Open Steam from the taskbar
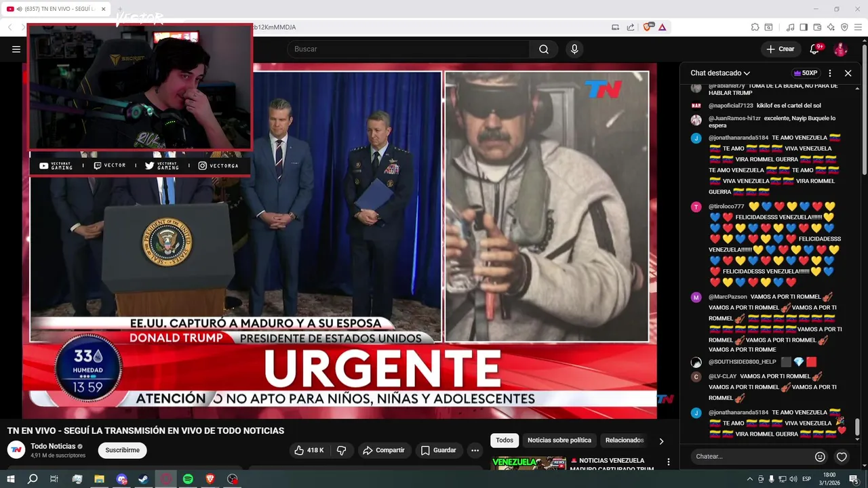The height and width of the screenshot is (488, 868). click(x=143, y=479)
